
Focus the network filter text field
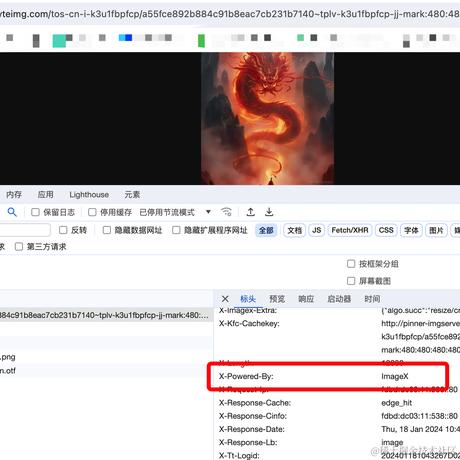tap(25, 230)
